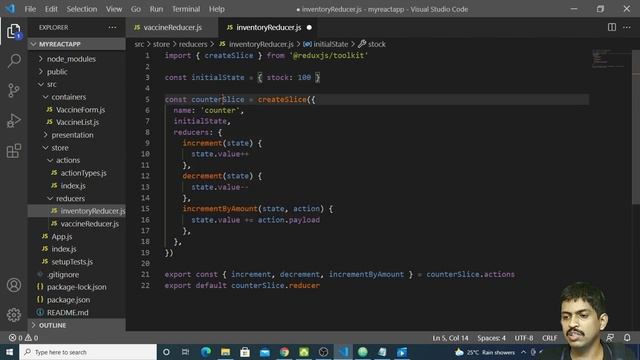The image size is (640, 360).
Task: Split the editor to the right
Action: pos(611,27)
